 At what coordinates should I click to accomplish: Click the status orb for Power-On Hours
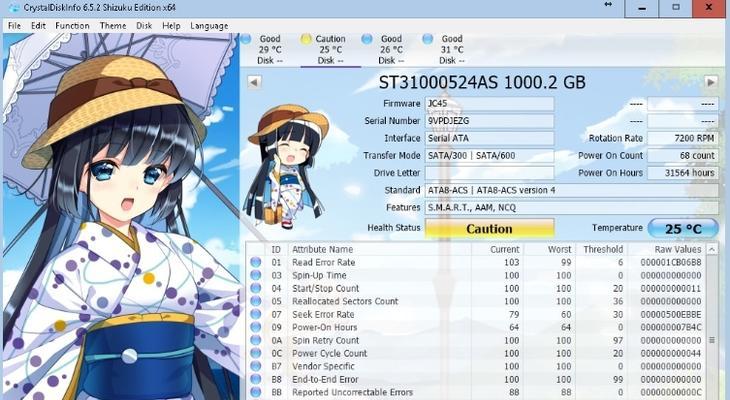pos(256,327)
